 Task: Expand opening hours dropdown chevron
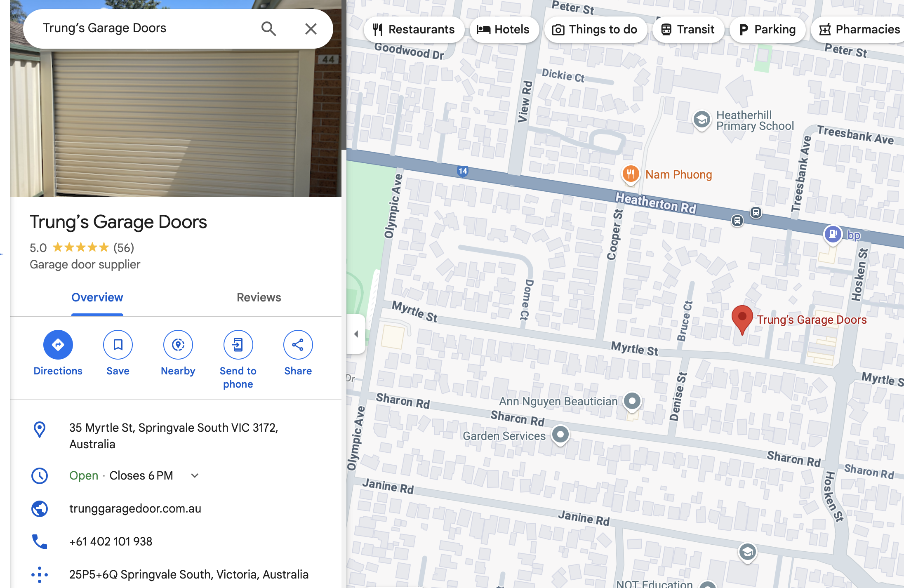pyautogui.click(x=195, y=475)
